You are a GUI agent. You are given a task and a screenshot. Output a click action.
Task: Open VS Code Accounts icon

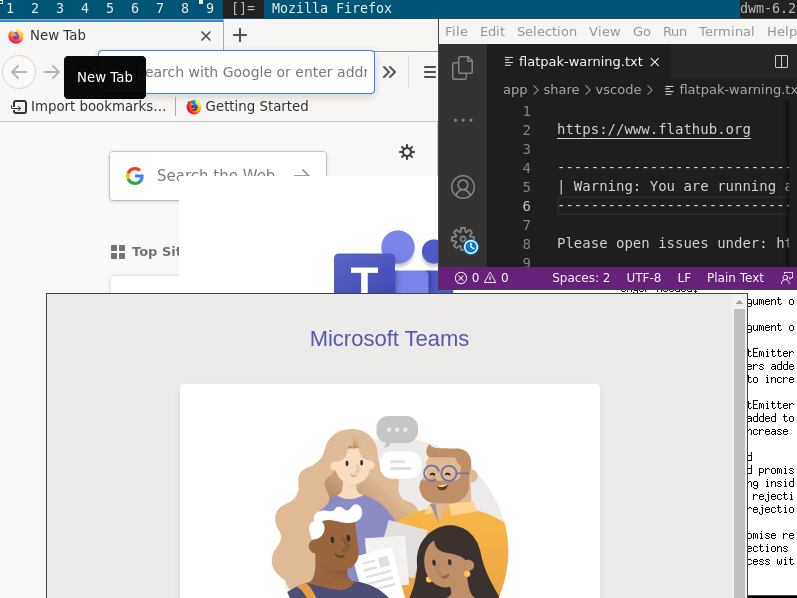463,187
